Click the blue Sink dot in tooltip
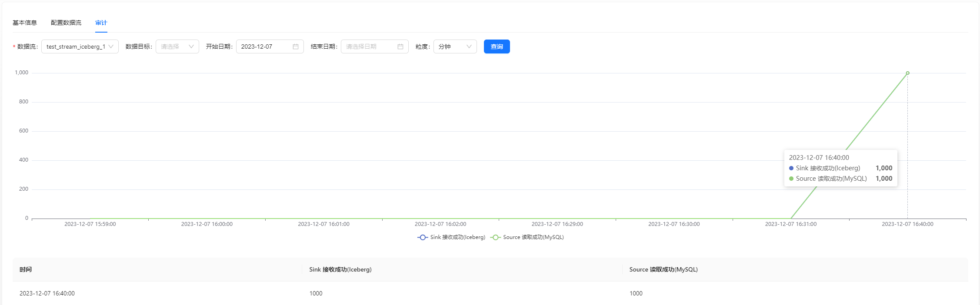This screenshot has height=305, width=980. click(x=791, y=168)
